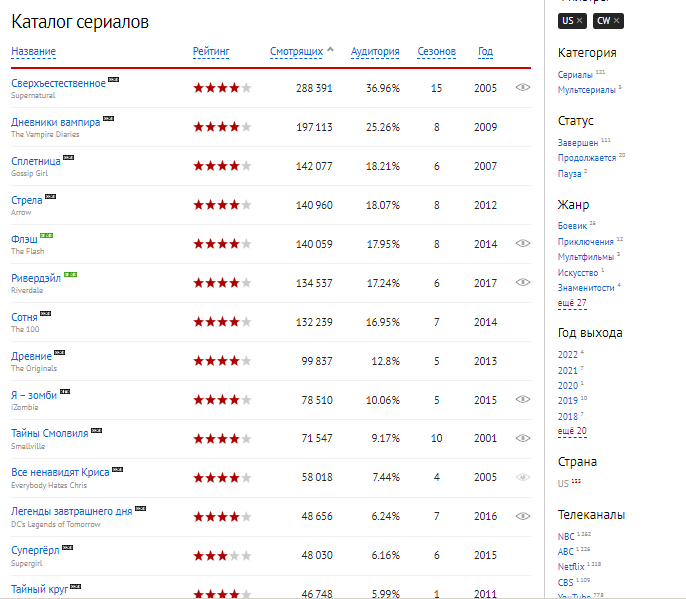686x599 pixels.
Task: Filter channel by Netflix
Action: coord(571,567)
